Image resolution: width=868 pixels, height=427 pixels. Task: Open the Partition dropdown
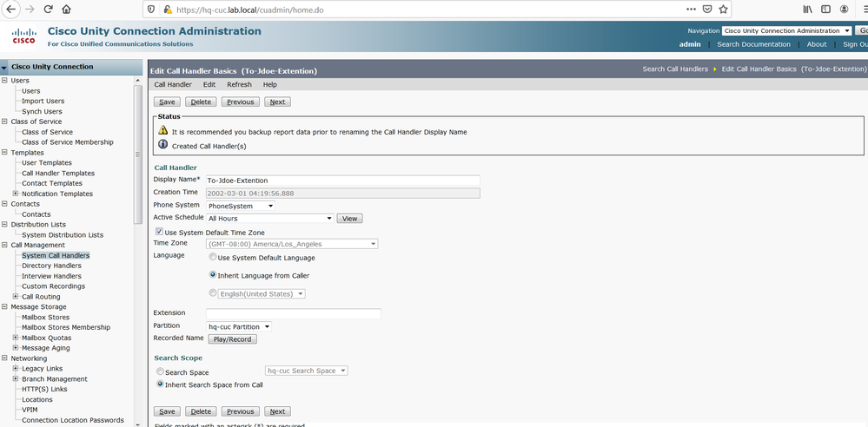coord(239,327)
